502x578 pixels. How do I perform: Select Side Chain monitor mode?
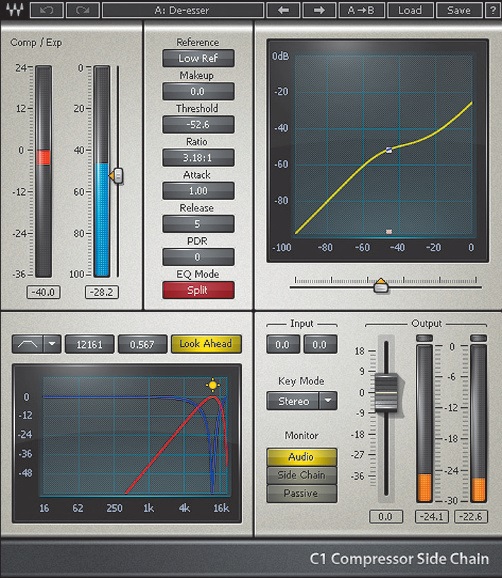point(301,476)
